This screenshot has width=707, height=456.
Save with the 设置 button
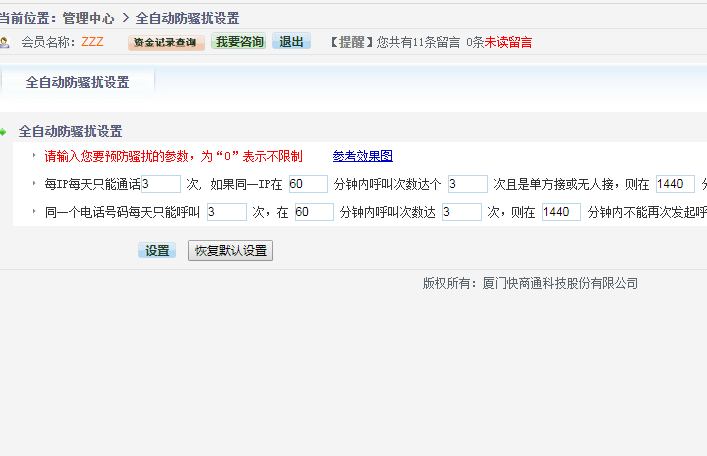coord(157,251)
